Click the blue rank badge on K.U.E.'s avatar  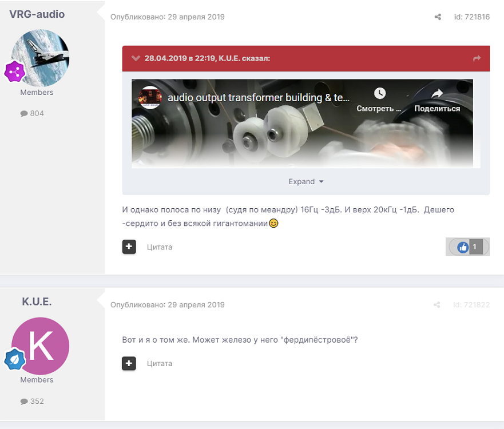[x=14, y=359]
